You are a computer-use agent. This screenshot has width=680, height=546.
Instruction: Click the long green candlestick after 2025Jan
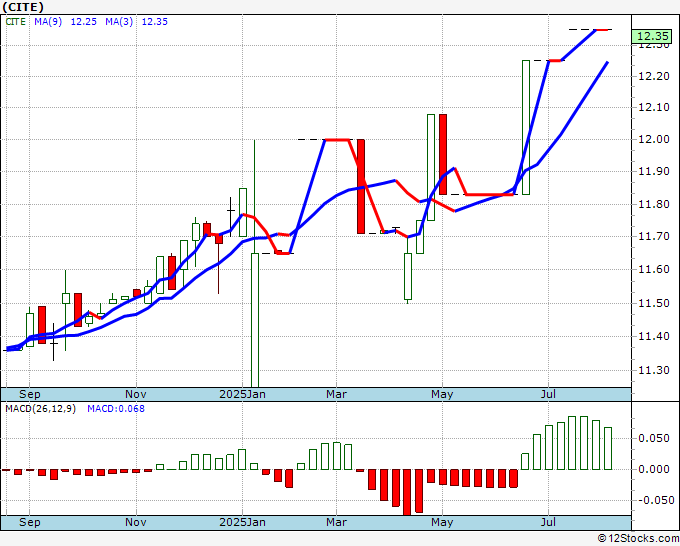[255, 263]
